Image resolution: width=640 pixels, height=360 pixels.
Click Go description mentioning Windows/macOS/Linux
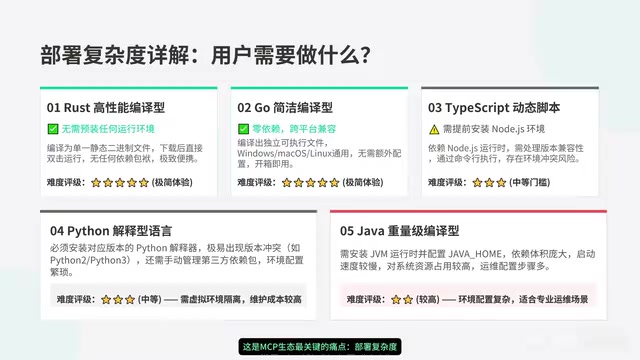[319, 153]
